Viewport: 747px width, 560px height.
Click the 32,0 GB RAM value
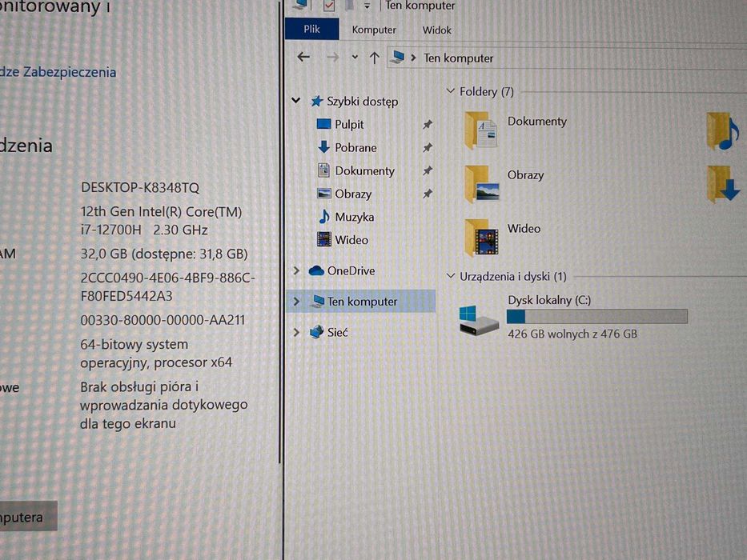coord(164,254)
